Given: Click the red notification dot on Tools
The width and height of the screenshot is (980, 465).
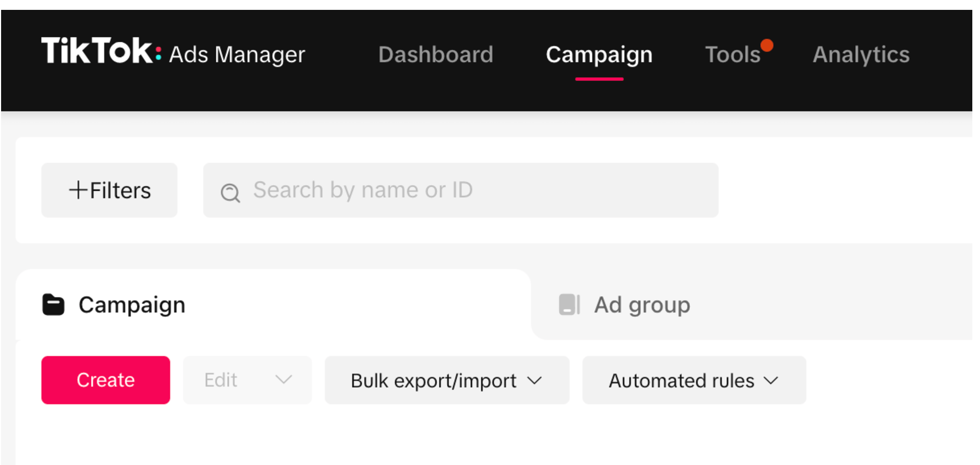Looking at the screenshot, I should [x=767, y=46].
